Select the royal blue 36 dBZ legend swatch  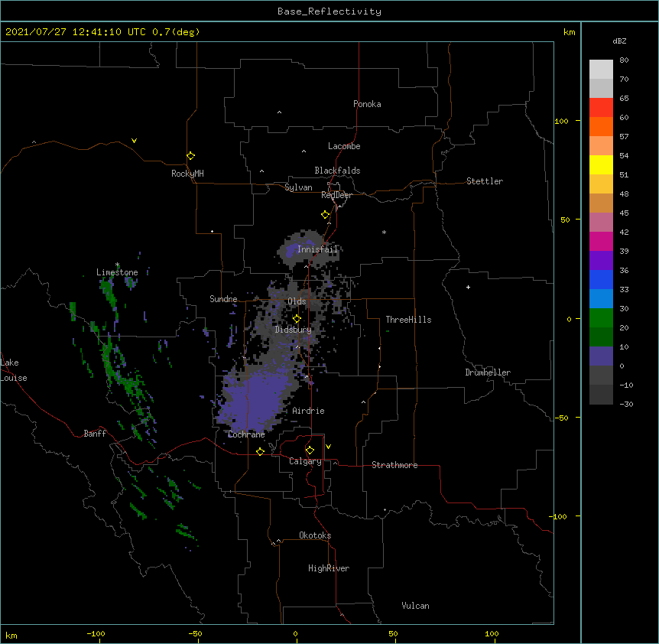tap(601, 279)
